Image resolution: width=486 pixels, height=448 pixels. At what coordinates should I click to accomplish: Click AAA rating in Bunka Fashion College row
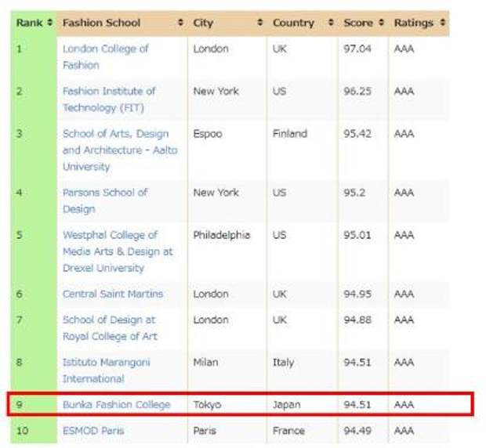(x=404, y=405)
